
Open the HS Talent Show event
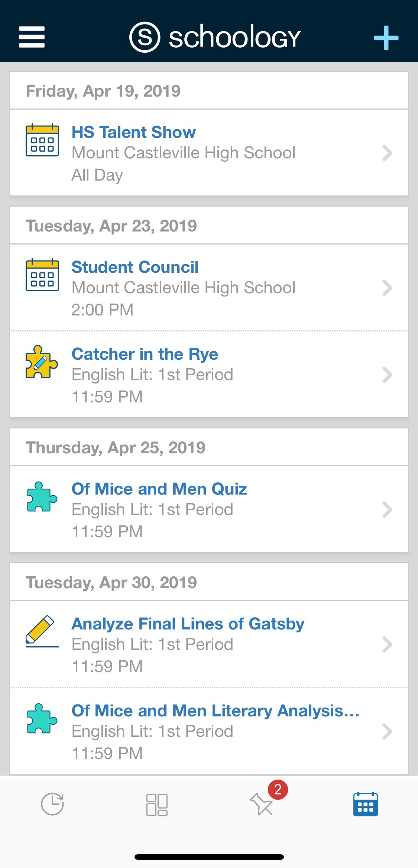click(134, 133)
